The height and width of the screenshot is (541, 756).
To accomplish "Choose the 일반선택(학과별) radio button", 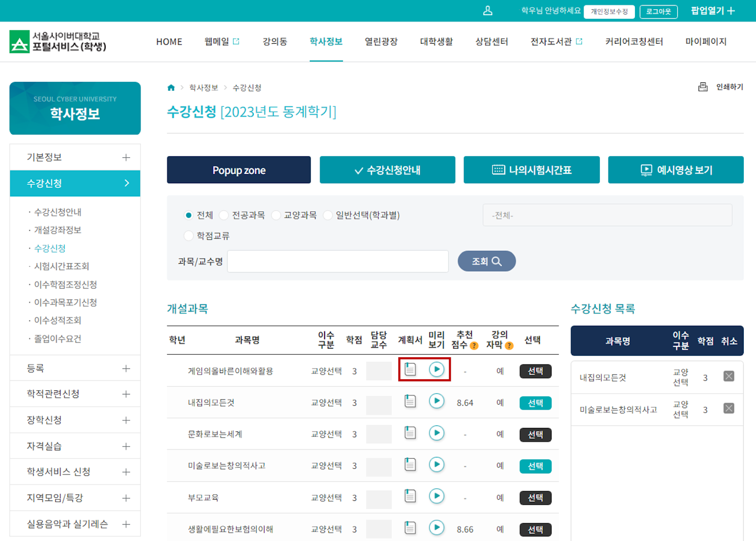I will point(328,215).
